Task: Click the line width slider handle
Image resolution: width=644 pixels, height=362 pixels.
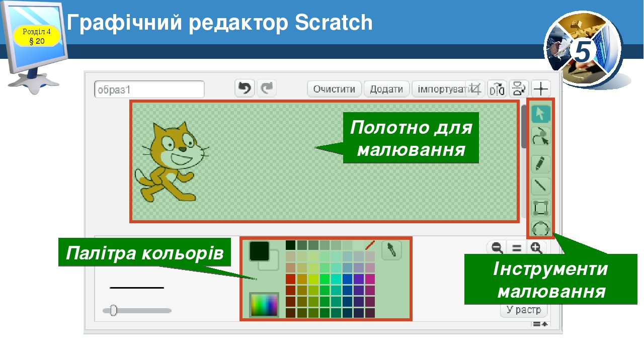Action: click(x=113, y=310)
